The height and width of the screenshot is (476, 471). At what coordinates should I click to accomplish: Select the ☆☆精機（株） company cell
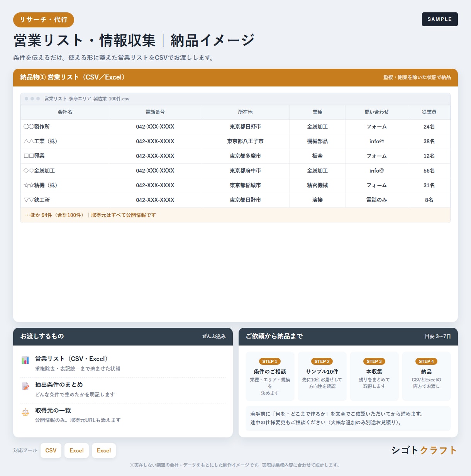click(65, 185)
